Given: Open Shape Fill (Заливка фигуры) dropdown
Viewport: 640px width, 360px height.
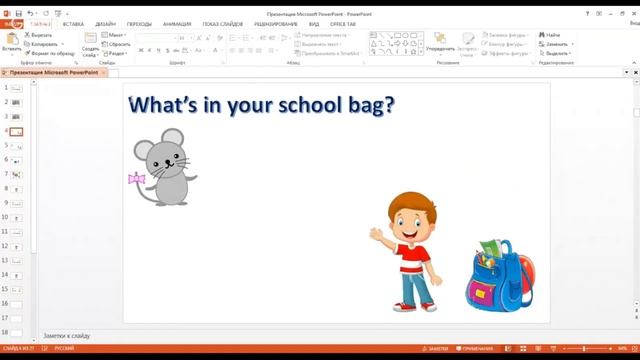Looking at the screenshot, I should tap(505, 35).
